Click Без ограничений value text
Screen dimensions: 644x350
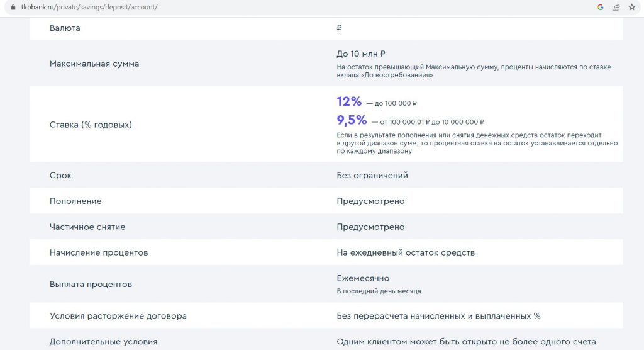click(x=372, y=175)
